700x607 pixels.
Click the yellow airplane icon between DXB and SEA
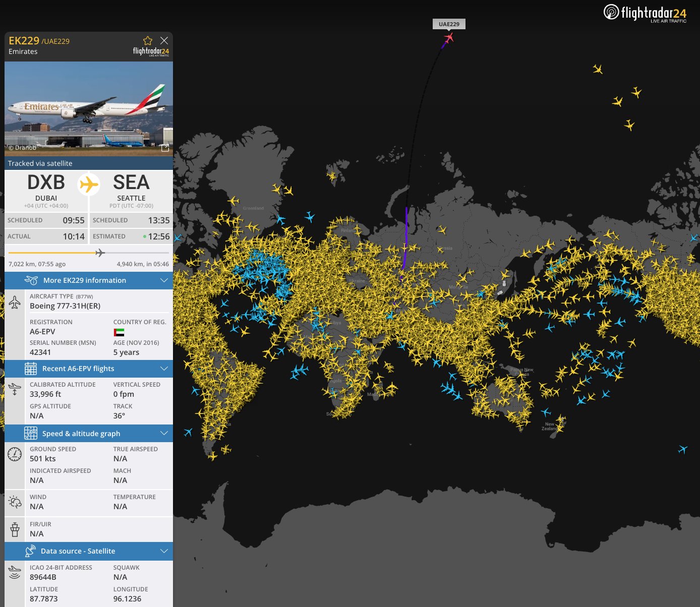89,185
